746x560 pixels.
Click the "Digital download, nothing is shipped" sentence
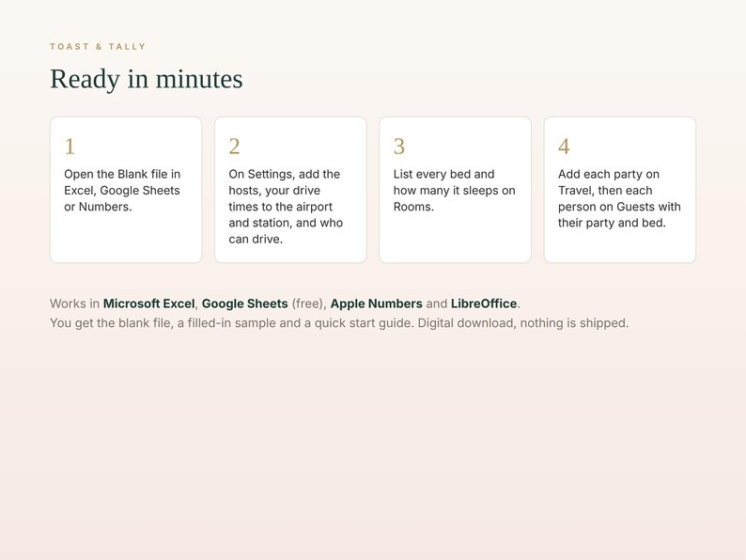[523, 323]
